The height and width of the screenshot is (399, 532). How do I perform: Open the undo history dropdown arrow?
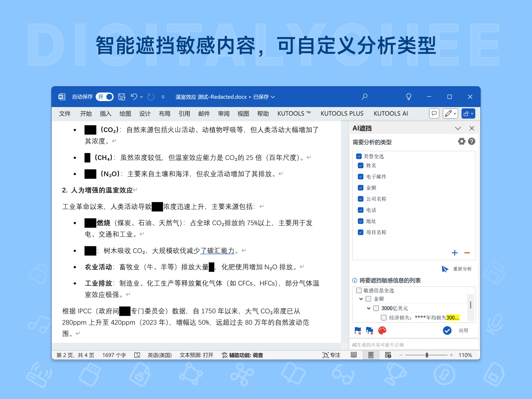click(142, 97)
